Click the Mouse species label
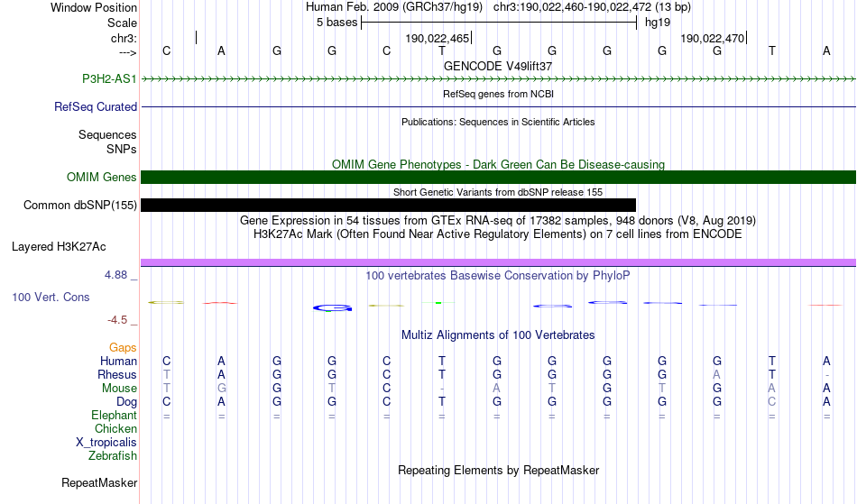This screenshot has height=504, width=857. tap(119, 389)
